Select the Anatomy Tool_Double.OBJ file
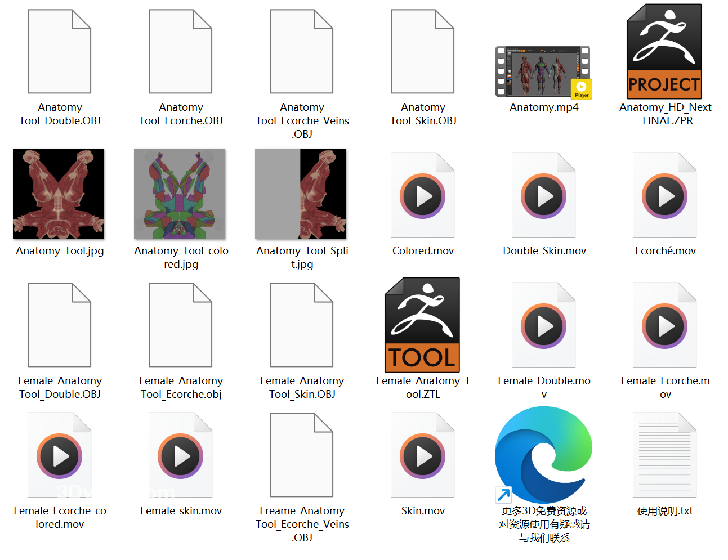Viewport: 728px width, 560px height. pos(59,52)
